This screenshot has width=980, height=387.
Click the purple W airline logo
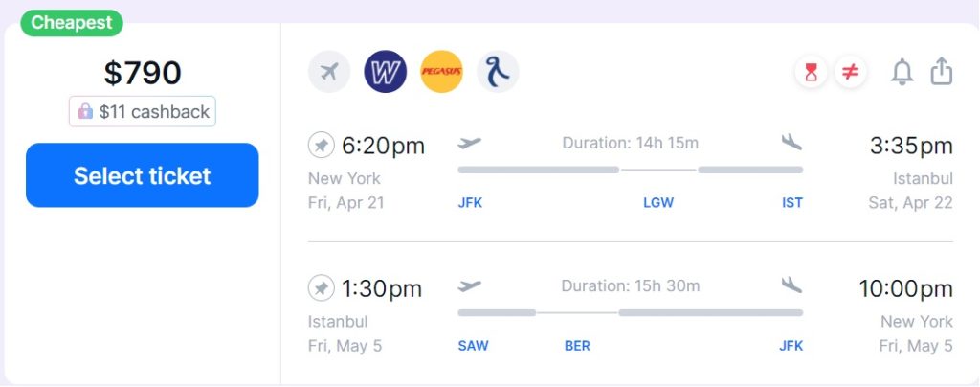point(385,72)
